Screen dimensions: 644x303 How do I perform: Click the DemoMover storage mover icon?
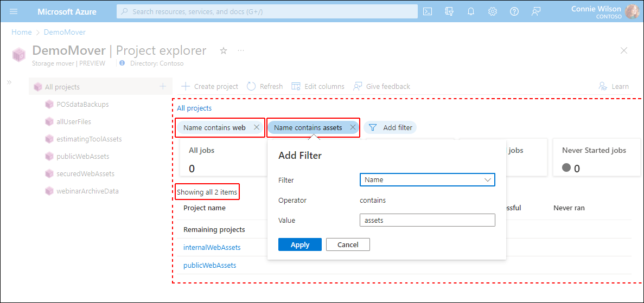[x=19, y=54]
